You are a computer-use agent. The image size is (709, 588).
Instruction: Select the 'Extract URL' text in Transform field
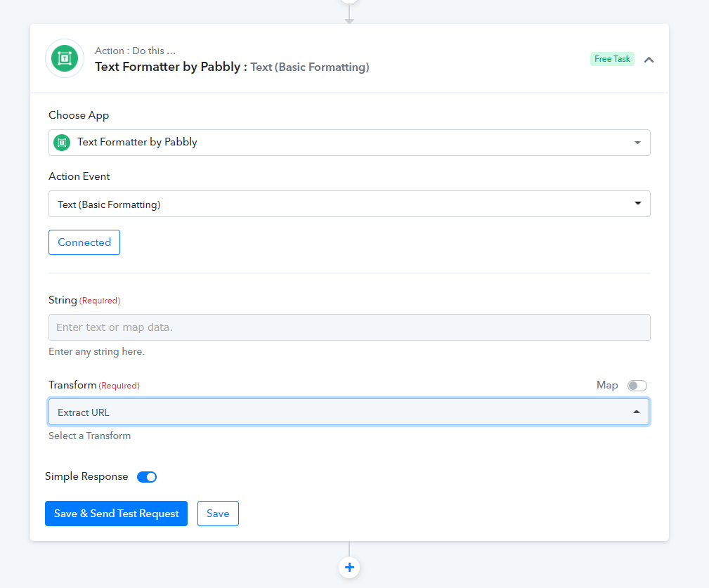[x=84, y=412]
